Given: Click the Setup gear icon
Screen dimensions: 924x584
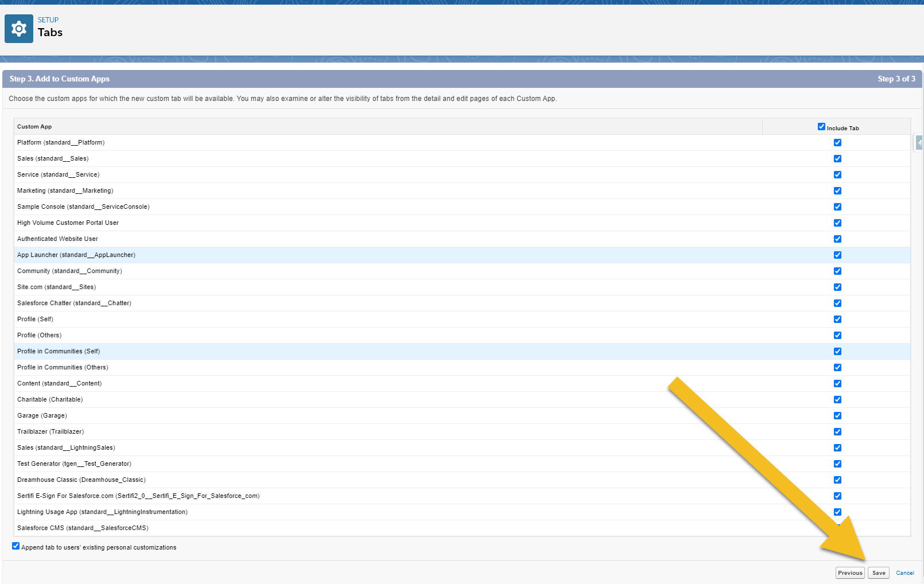Looking at the screenshot, I should pyautogui.click(x=18, y=28).
